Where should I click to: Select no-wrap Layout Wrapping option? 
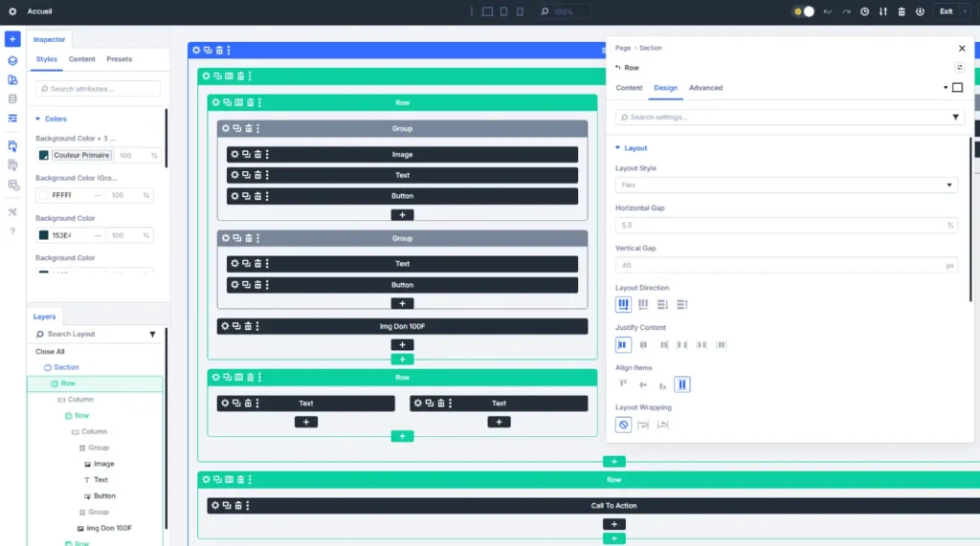(x=623, y=425)
